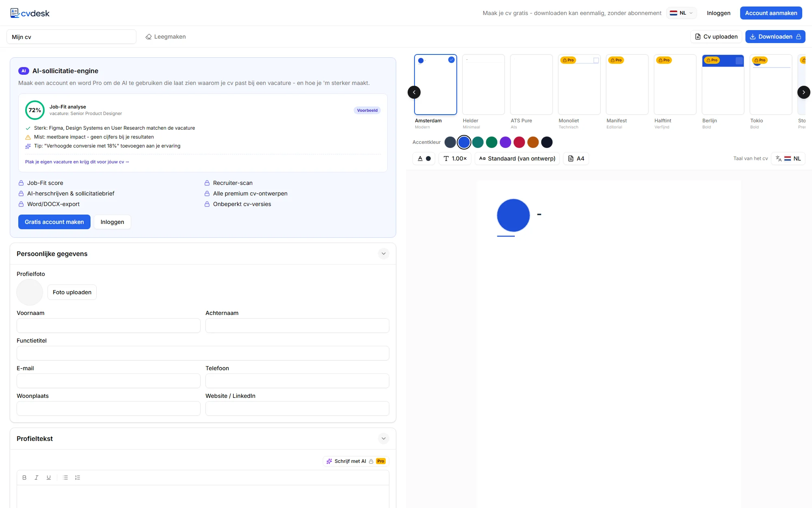Click the Account aanmaken button
This screenshot has height=508, width=812.
pyautogui.click(x=771, y=13)
